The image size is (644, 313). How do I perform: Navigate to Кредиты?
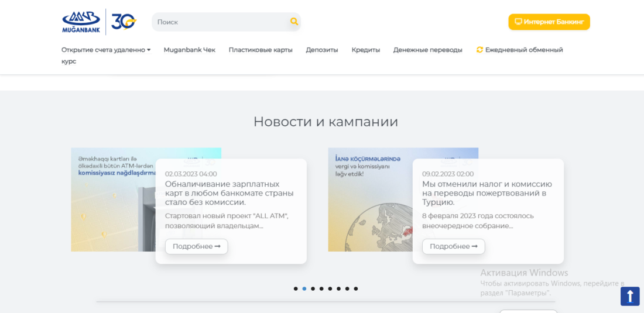point(366,50)
